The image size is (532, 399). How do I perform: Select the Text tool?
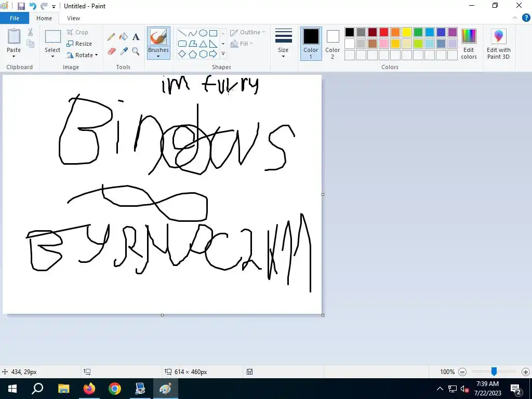point(136,37)
